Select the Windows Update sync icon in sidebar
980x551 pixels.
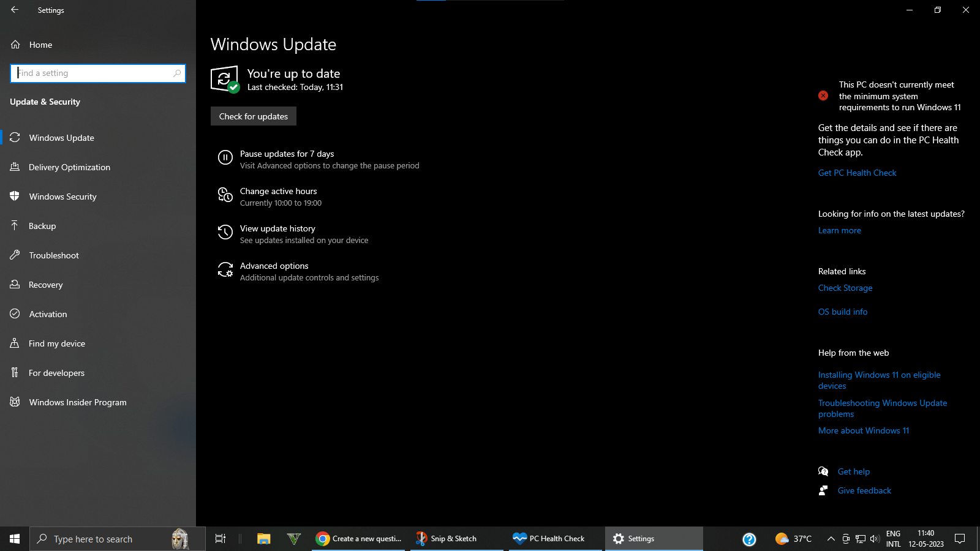click(15, 138)
